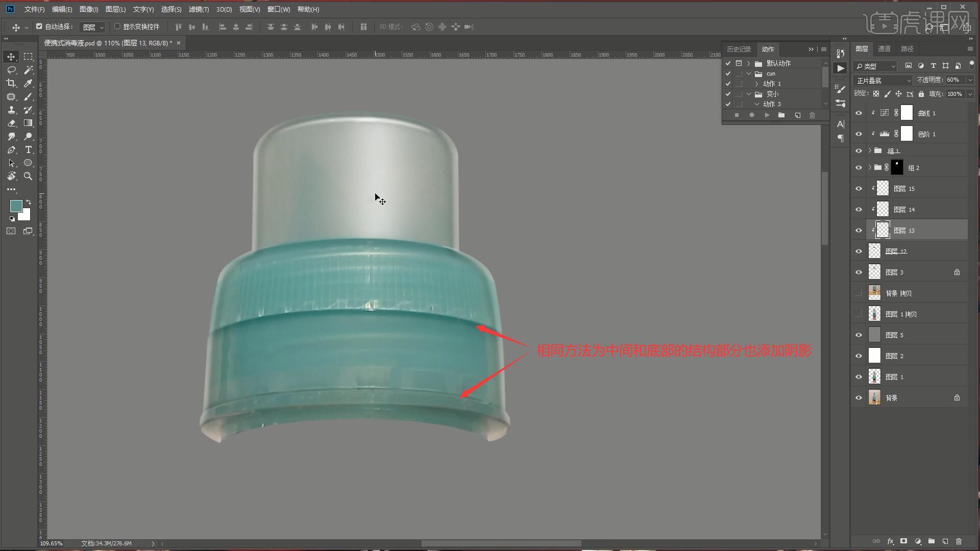Select the Zoom tool
The height and width of the screenshot is (551, 980).
pos(28,176)
